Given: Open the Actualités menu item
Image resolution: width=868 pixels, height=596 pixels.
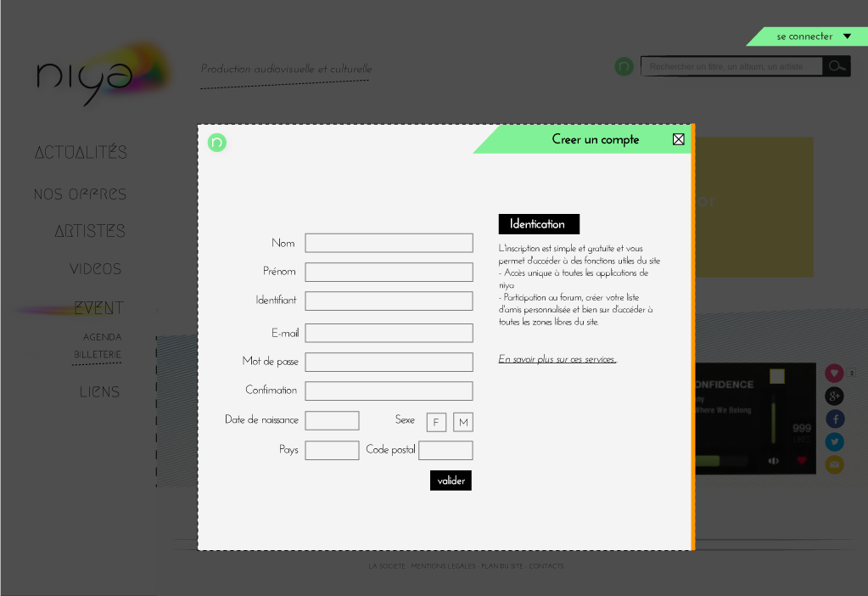Looking at the screenshot, I should click(81, 153).
